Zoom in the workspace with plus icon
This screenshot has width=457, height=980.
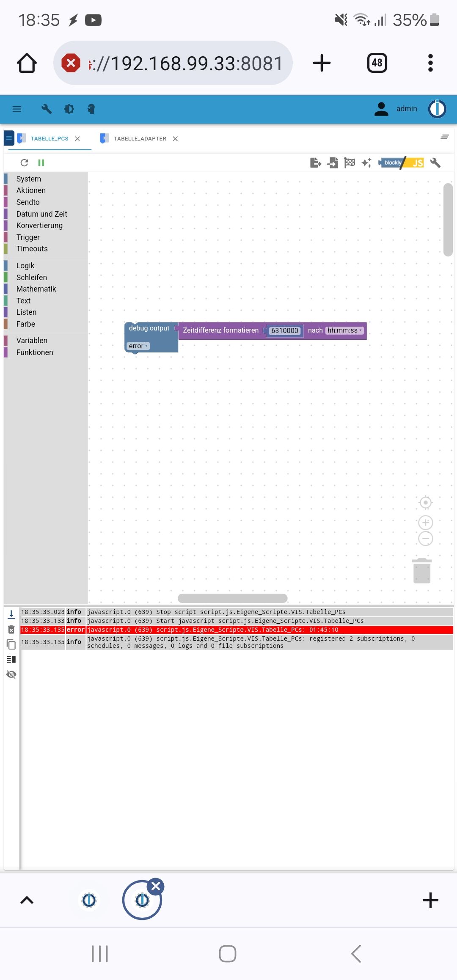(425, 523)
